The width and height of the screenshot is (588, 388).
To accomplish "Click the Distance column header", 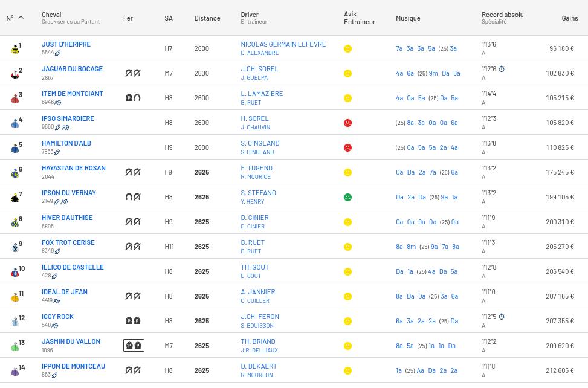I will tap(207, 18).
